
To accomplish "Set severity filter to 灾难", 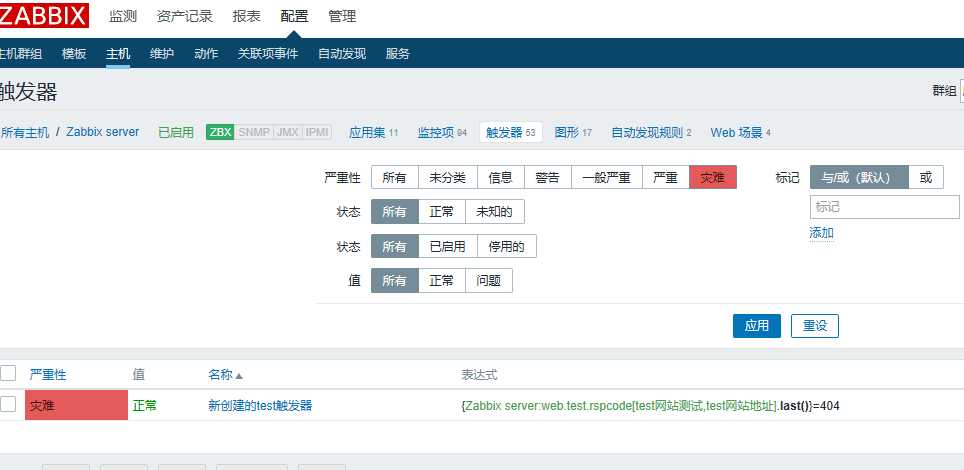I will (x=713, y=177).
